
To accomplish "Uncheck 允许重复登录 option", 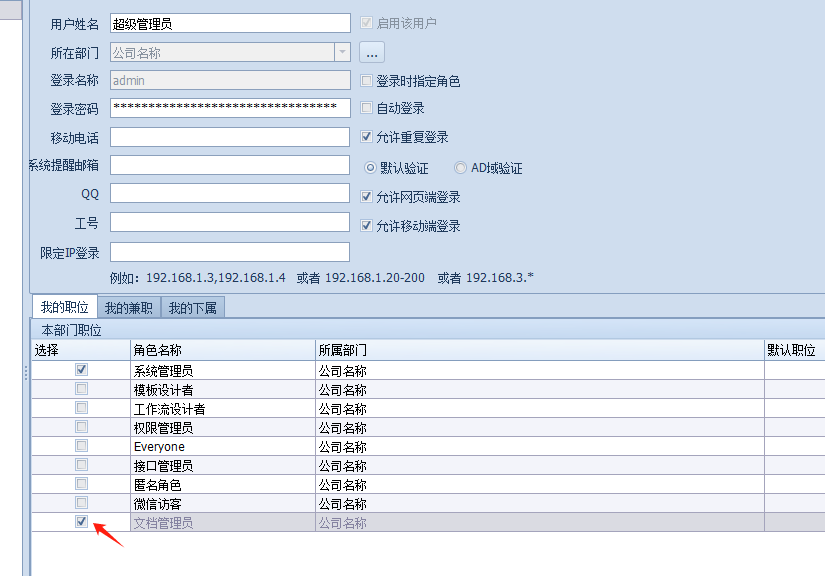I will point(367,137).
